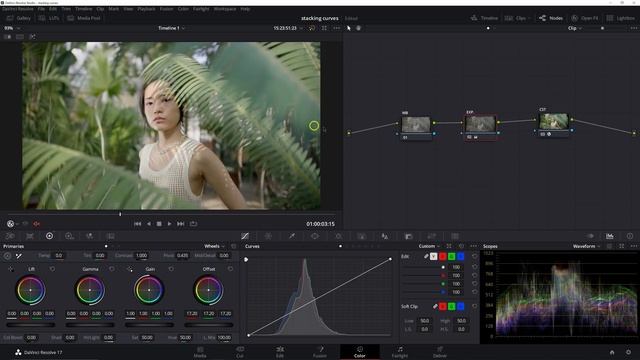Open the Magic Mask palette icon
Viewport: 640px width, 360px height.
tap(362, 236)
